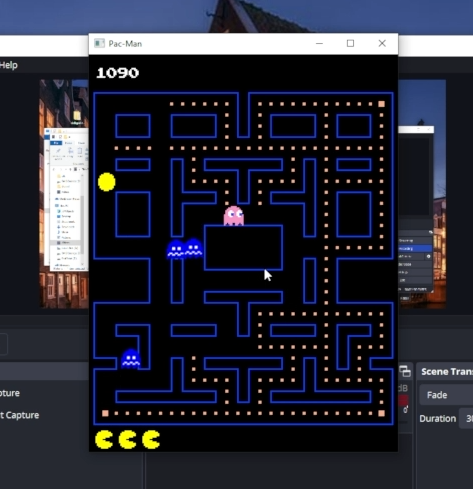The image size is (473, 489).
Task: Click the 1090 score display
Action: [117, 73]
